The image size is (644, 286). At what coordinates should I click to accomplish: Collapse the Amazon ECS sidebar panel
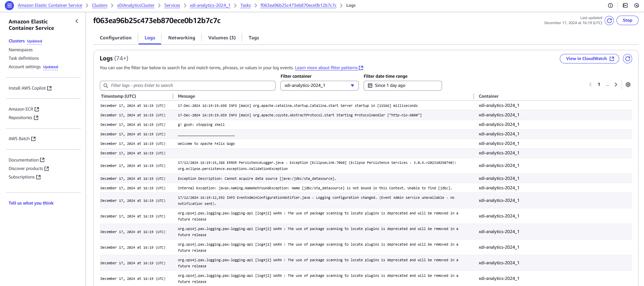[77, 21]
